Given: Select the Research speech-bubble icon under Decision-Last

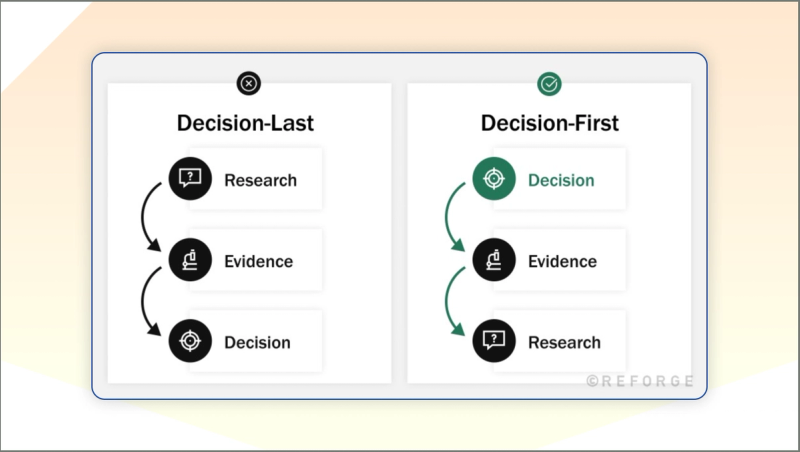Looking at the screenshot, I should (190, 179).
